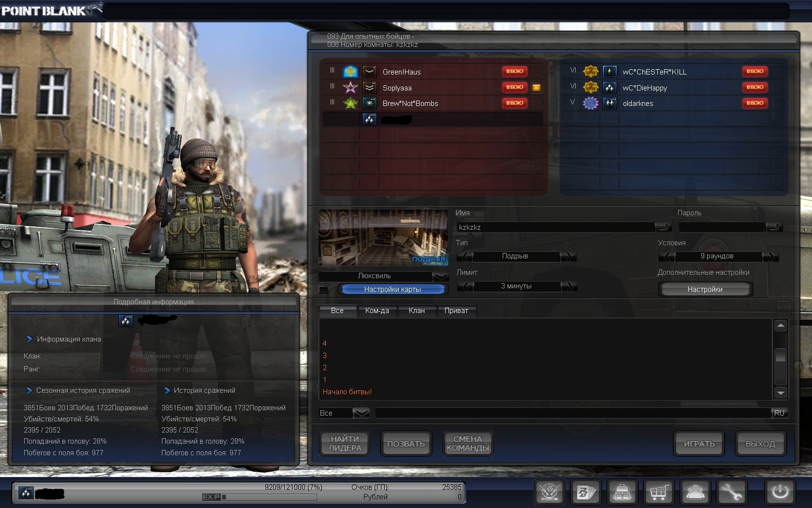Click the Информация клана heading

click(69, 339)
